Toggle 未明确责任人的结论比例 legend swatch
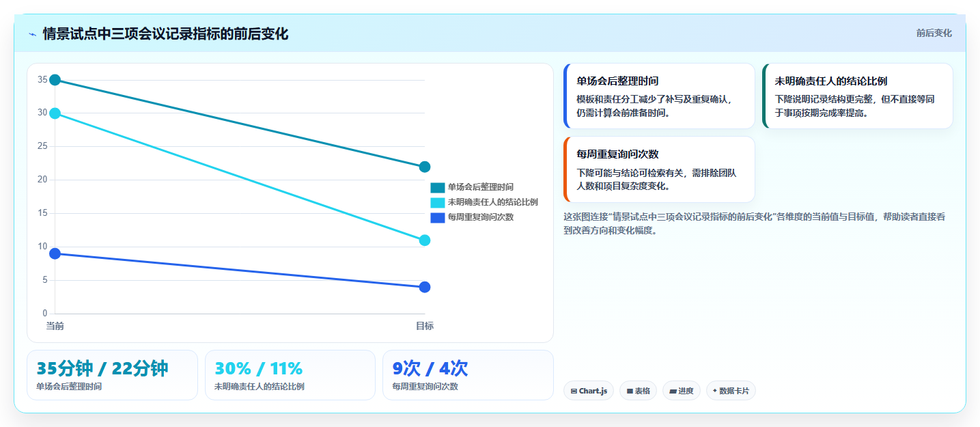The image size is (980, 427). tap(437, 202)
